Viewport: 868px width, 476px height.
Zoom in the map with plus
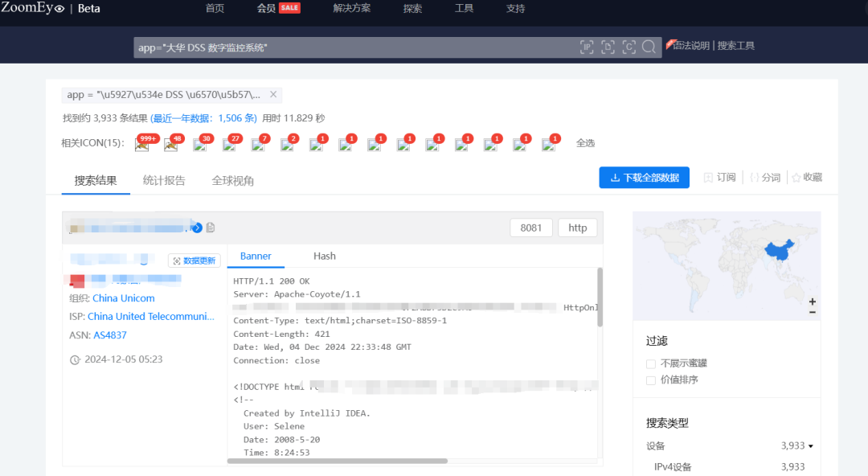click(x=812, y=302)
